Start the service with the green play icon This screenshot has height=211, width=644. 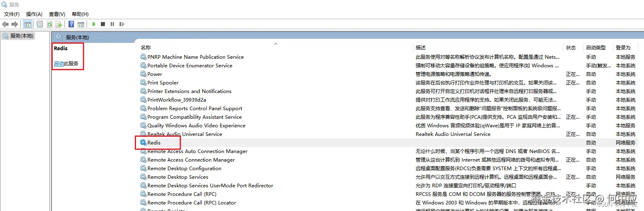coord(94,24)
